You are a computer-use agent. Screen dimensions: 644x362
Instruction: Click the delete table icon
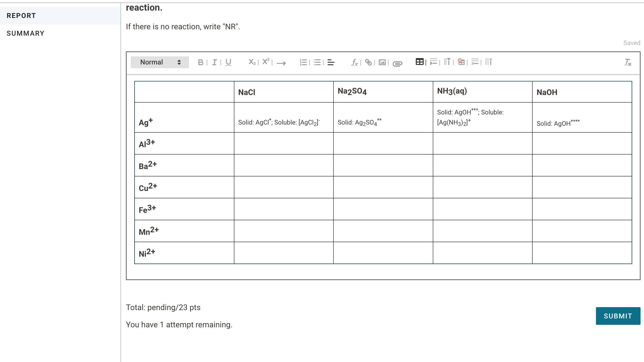461,62
